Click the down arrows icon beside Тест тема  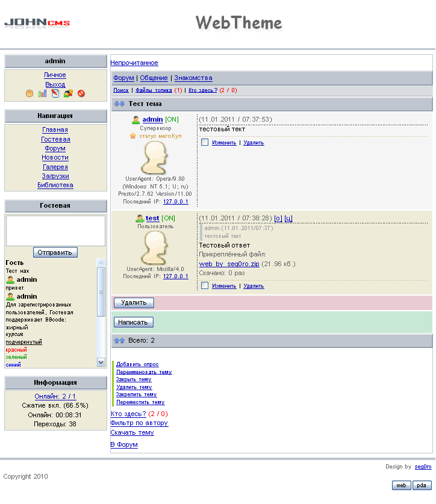click(119, 104)
